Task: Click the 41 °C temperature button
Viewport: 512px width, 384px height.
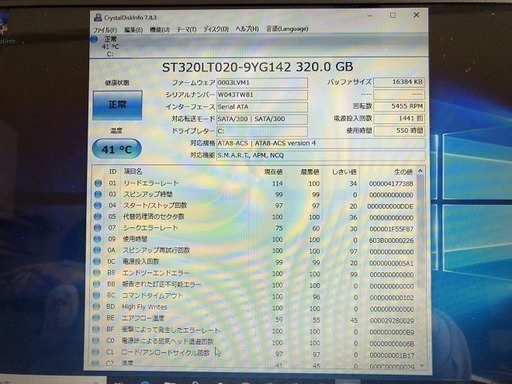Action: 117,149
